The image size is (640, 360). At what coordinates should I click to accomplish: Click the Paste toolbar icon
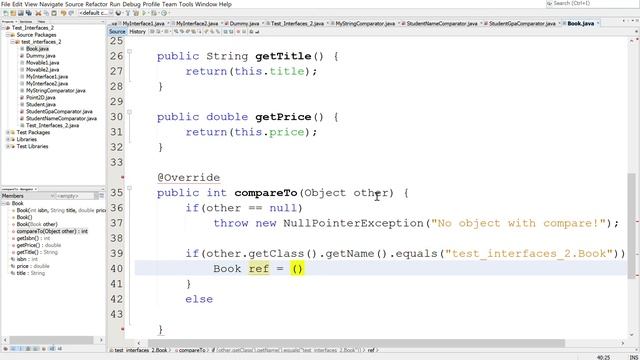pos(54,13)
